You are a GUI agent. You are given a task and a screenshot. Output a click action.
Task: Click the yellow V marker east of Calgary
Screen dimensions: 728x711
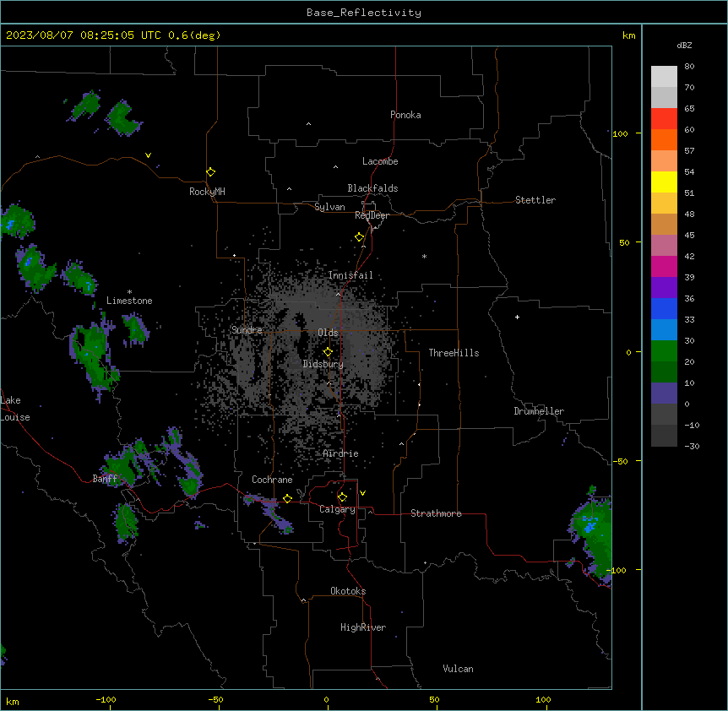(x=362, y=493)
